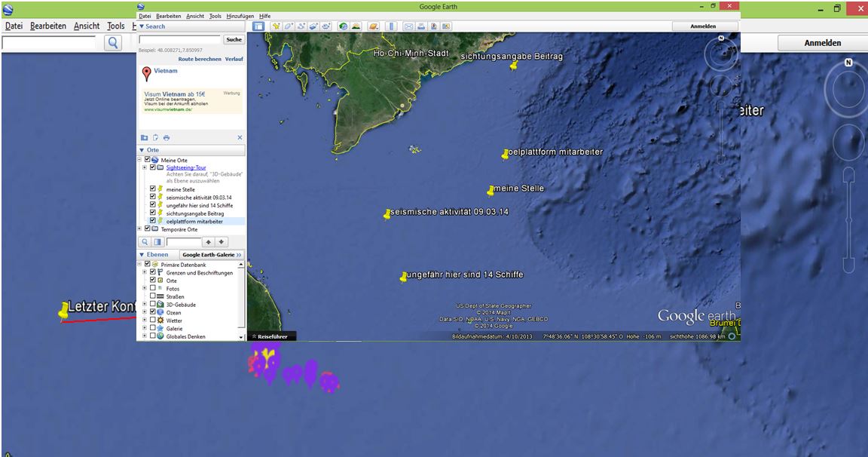Open the Sightseeing-Tour link

pyautogui.click(x=186, y=167)
